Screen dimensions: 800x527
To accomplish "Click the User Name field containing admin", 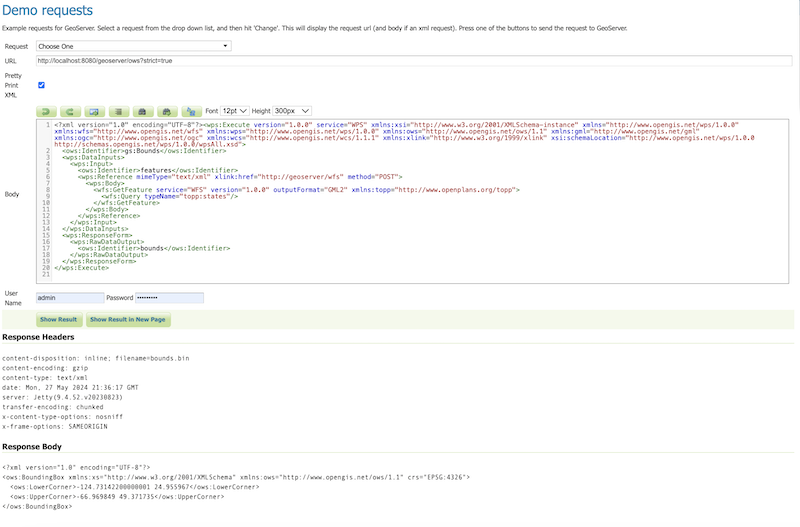I will click(x=69, y=298).
